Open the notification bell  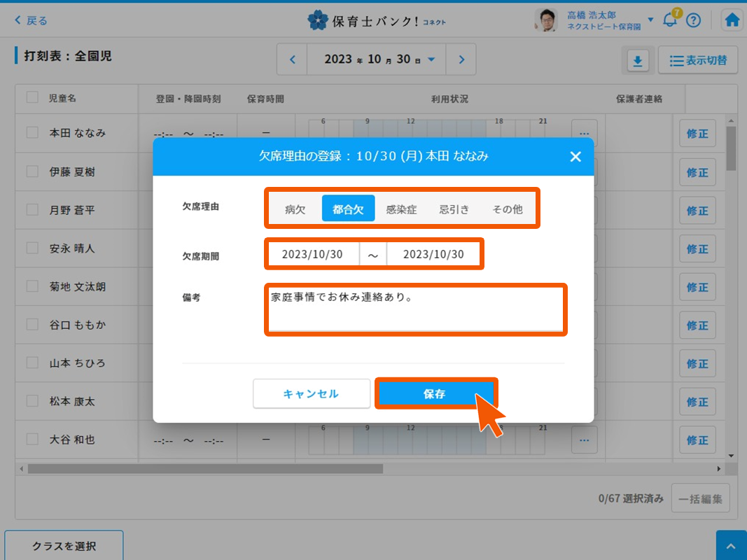pos(670,20)
